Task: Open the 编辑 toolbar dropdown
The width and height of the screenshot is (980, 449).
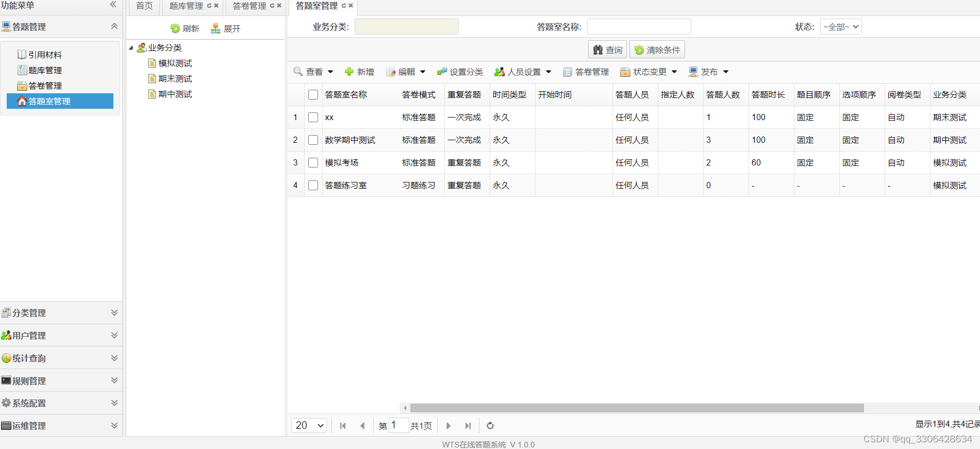Action: point(406,72)
